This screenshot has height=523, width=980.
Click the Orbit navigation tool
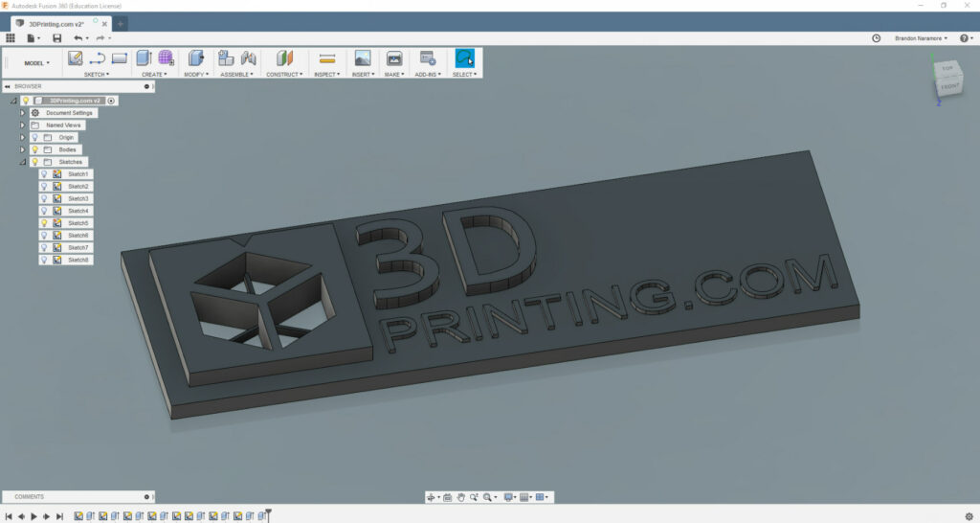[x=430, y=497]
